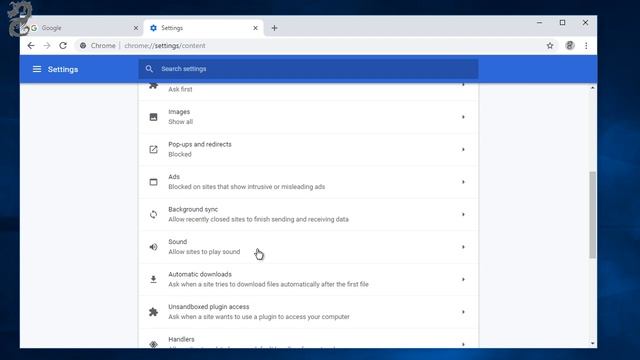640x360 pixels.
Task: Click the Chrome site info icon
Action: point(83,46)
